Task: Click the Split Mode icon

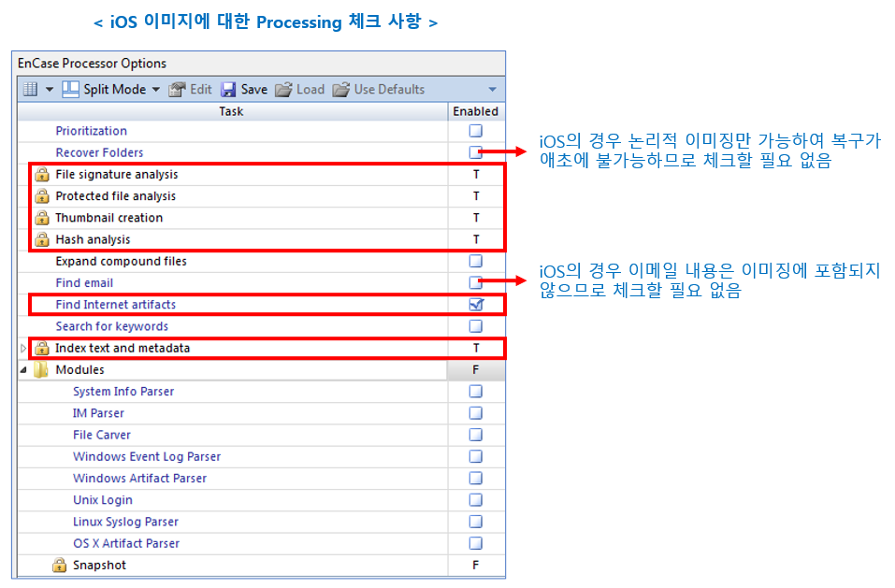Action: [x=70, y=89]
